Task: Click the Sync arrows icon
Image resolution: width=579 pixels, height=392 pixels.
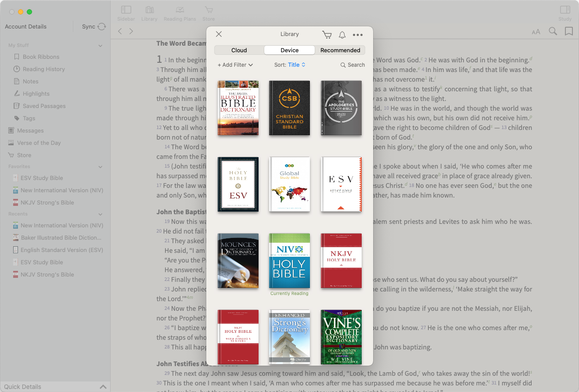Action: pos(102,26)
